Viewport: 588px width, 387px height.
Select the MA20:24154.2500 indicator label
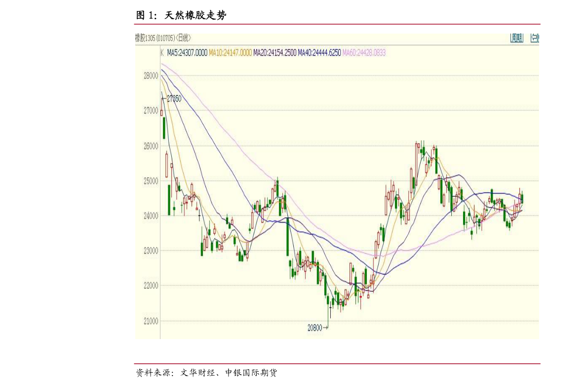click(274, 53)
